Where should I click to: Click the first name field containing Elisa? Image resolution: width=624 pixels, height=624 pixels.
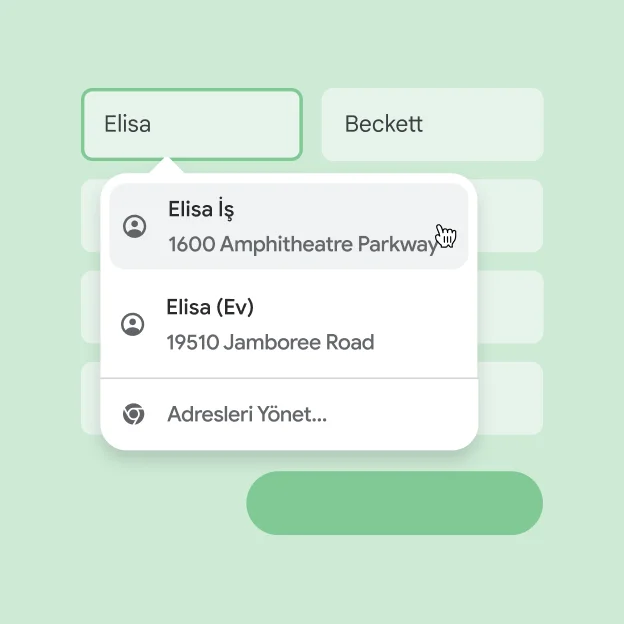(x=191, y=124)
